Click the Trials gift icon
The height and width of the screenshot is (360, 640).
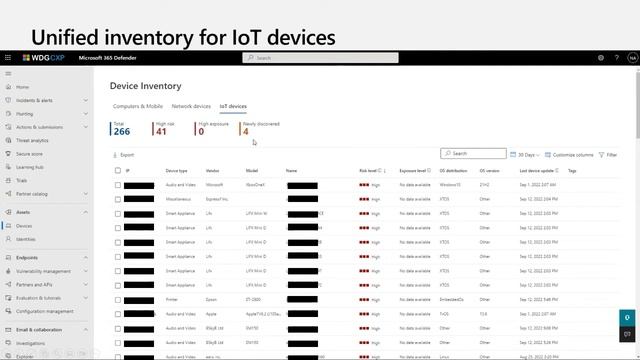coord(8,180)
